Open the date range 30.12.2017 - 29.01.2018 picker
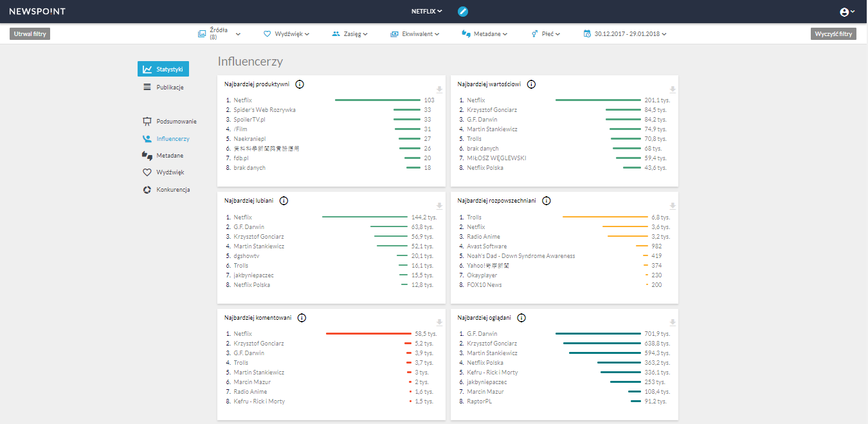Image resolution: width=868 pixels, height=424 pixels. pyautogui.click(x=625, y=34)
